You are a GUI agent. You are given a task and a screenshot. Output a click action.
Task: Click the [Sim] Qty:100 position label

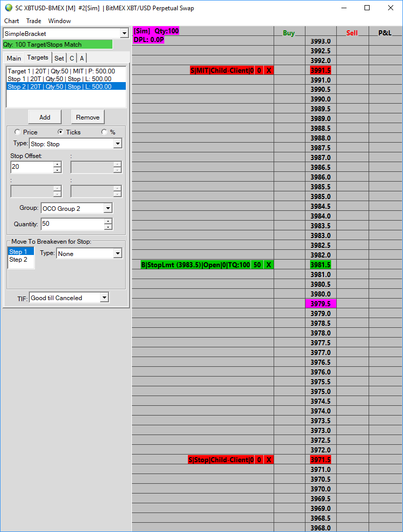tap(156, 31)
